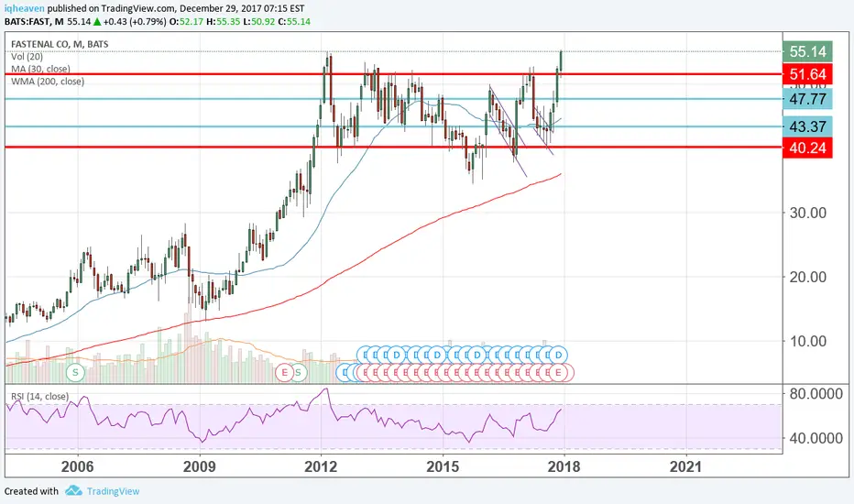Open the TradingView link beside Created with
This screenshot has height=504, width=854.
point(114,491)
